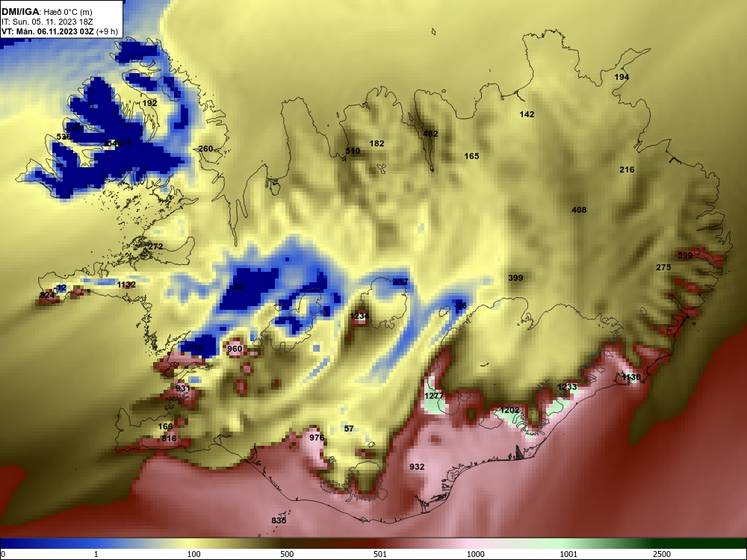Click the 'DMI/IGA: Hæð 0°C (m)' title text
This screenshot has width=747, height=560.
[46, 12]
